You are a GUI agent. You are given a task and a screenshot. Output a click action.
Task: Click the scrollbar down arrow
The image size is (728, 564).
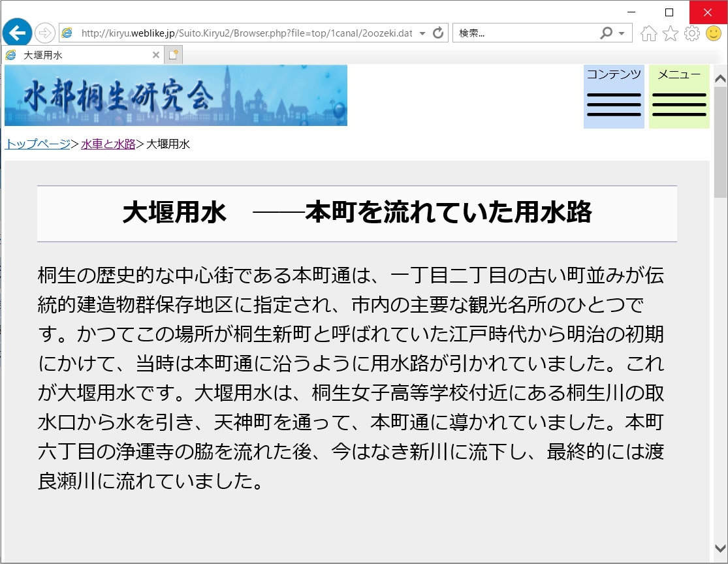(x=721, y=548)
